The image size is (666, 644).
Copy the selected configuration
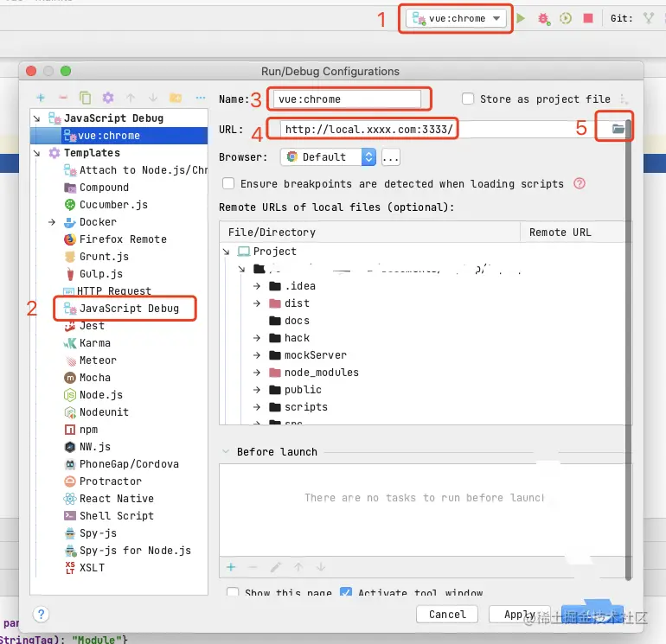[x=86, y=98]
